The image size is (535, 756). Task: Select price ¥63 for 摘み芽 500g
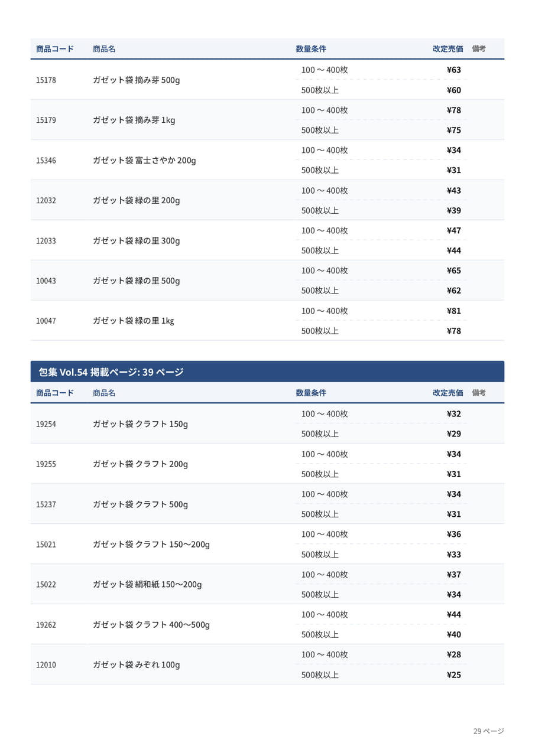(x=454, y=70)
